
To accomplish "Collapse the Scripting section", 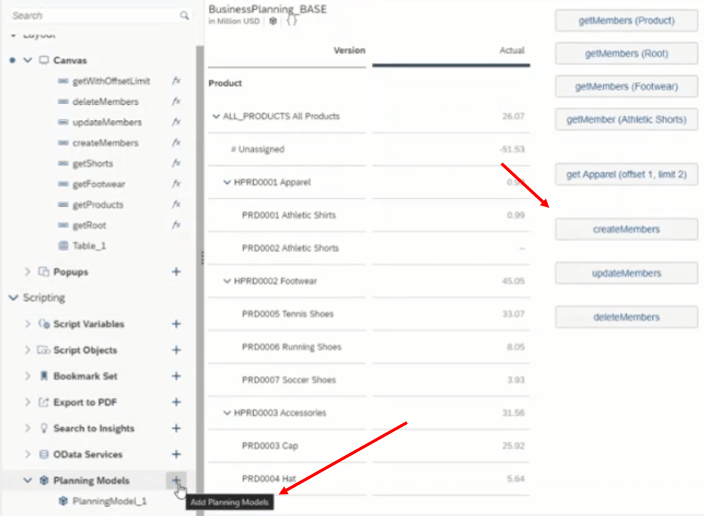I will tap(13, 297).
